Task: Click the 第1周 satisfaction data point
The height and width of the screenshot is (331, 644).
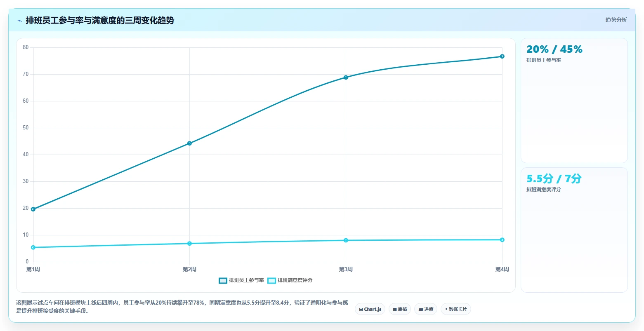Action: (x=33, y=247)
